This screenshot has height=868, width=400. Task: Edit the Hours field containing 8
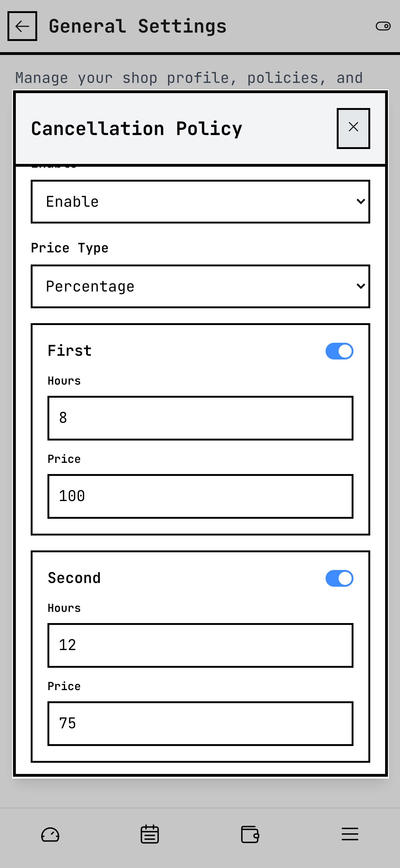pos(200,418)
